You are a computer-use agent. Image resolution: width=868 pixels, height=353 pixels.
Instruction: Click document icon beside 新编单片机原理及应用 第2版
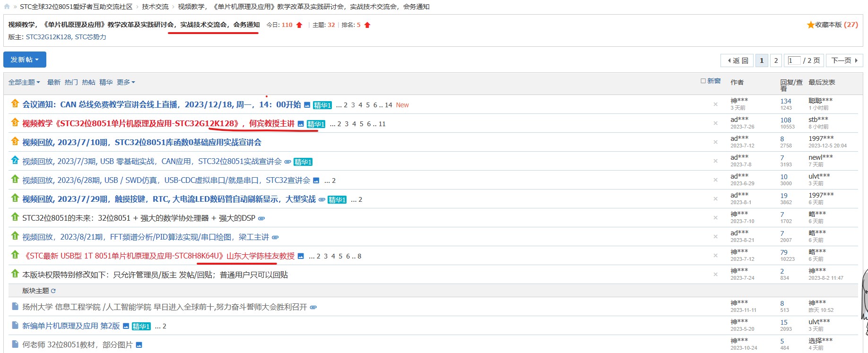point(15,325)
